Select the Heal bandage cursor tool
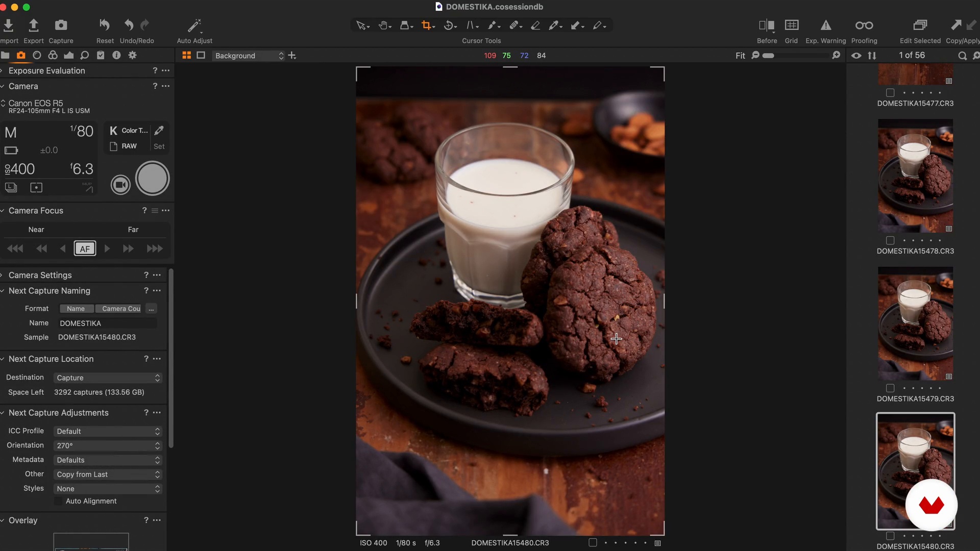This screenshot has height=551, width=980. [514, 26]
